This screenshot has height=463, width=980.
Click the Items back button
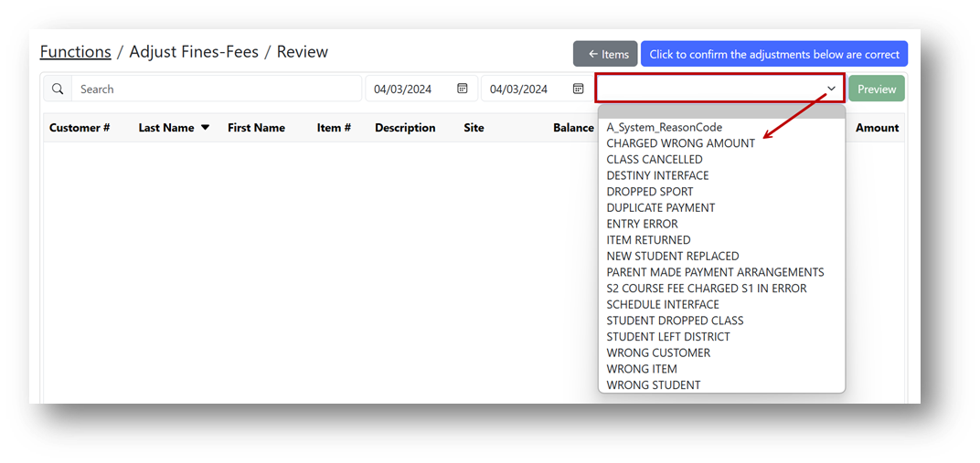coord(605,54)
